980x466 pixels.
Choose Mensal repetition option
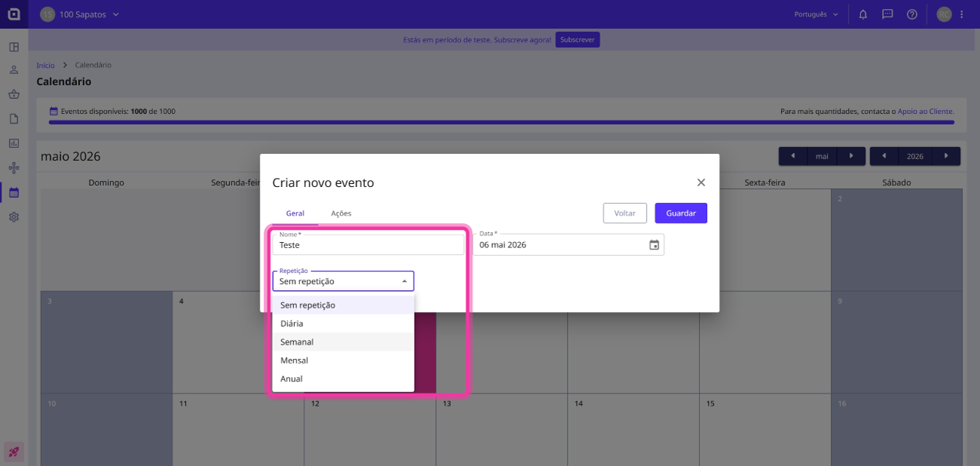pos(343,360)
